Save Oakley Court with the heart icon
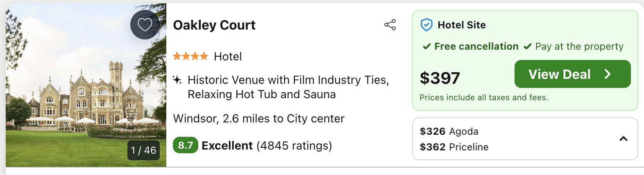This screenshot has height=175, width=644. coord(145,25)
